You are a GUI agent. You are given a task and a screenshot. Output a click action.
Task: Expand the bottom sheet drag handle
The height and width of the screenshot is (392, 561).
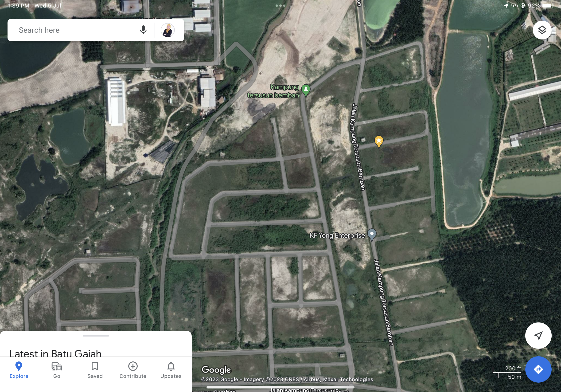tap(96, 336)
